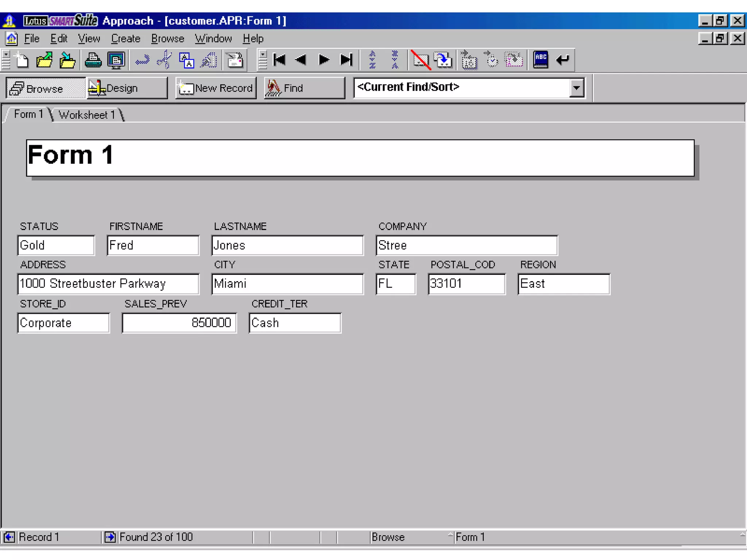Screen dimensions: 747x560
Task: Open the Create menu
Action: 125,39
